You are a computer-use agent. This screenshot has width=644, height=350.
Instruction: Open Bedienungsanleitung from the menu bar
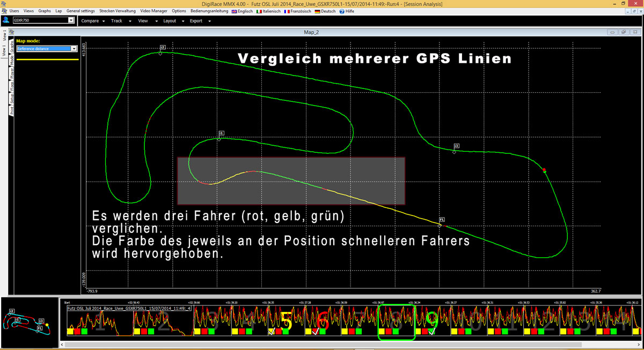coord(209,11)
